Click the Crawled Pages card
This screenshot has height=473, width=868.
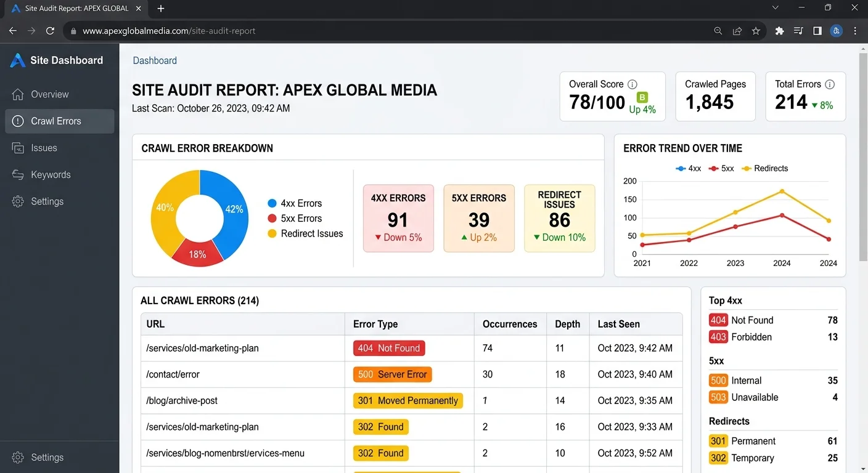(716, 97)
